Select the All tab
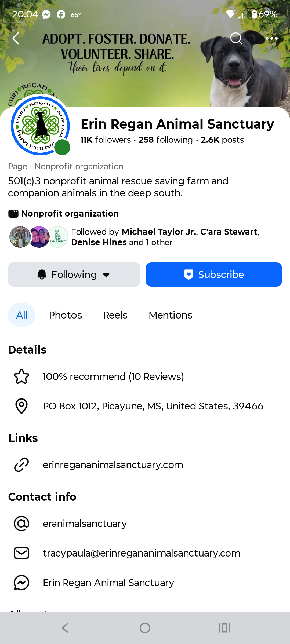 (x=22, y=315)
